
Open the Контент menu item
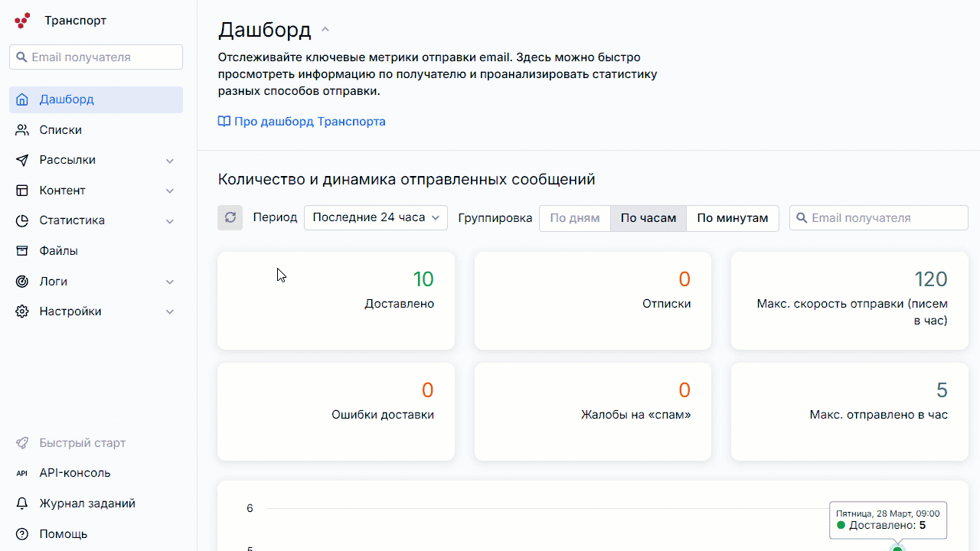click(96, 191)
